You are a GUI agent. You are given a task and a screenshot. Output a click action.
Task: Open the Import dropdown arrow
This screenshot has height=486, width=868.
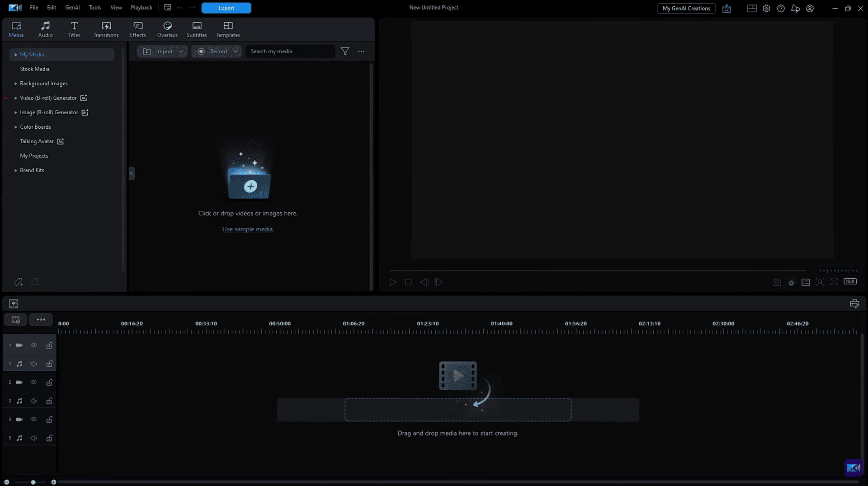[x=181, y=51]
